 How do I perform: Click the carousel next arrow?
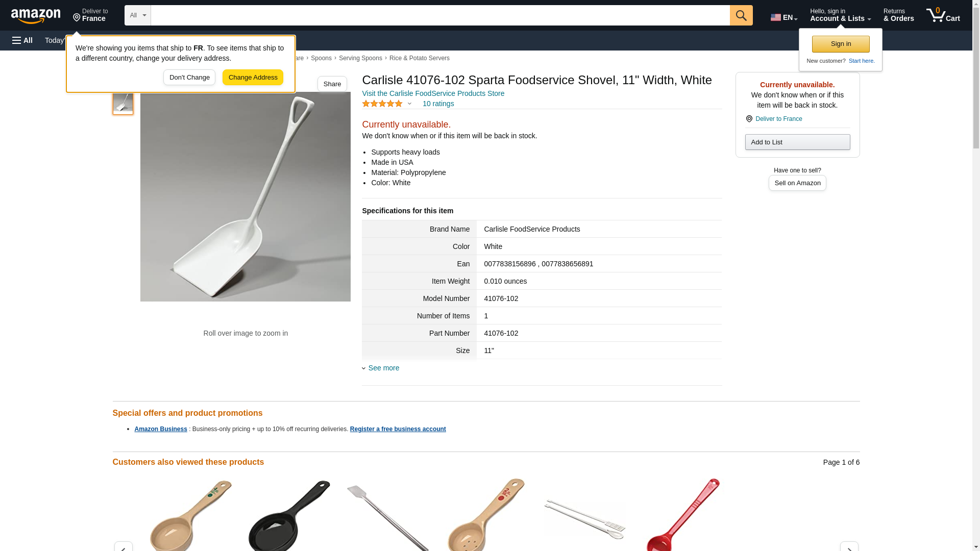849,546
